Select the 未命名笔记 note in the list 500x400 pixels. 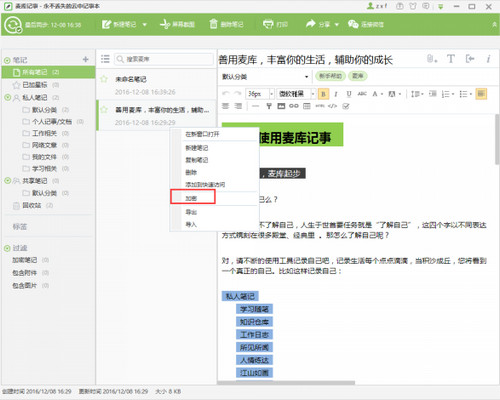click(x=156, y=85)
